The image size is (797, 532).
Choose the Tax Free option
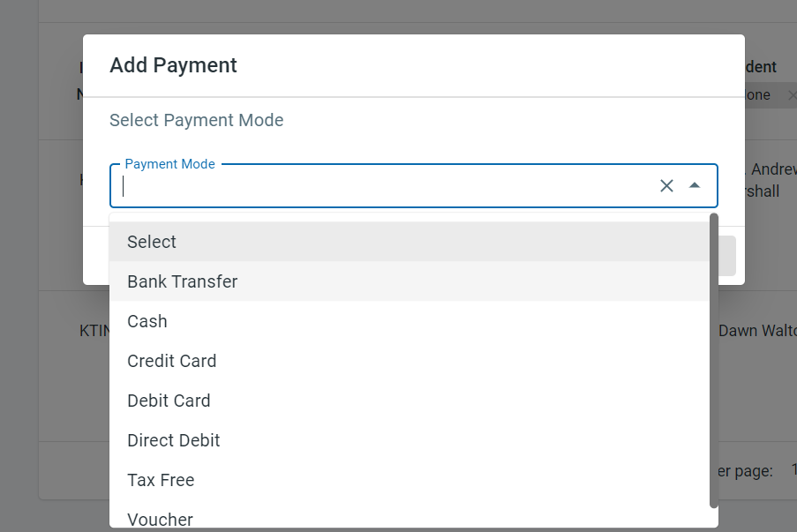point(161,480)
